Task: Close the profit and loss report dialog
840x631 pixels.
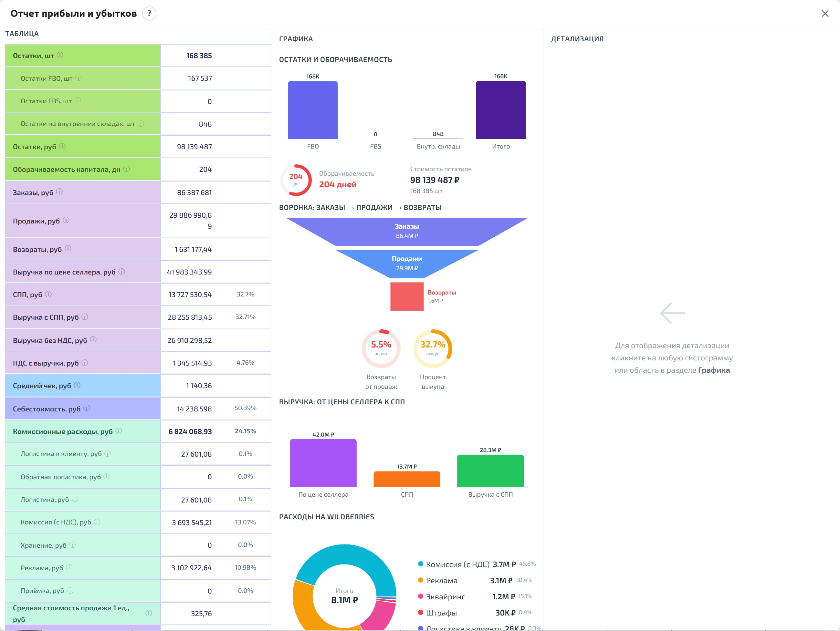Action: pyautogui.click(x=825, y=14)
